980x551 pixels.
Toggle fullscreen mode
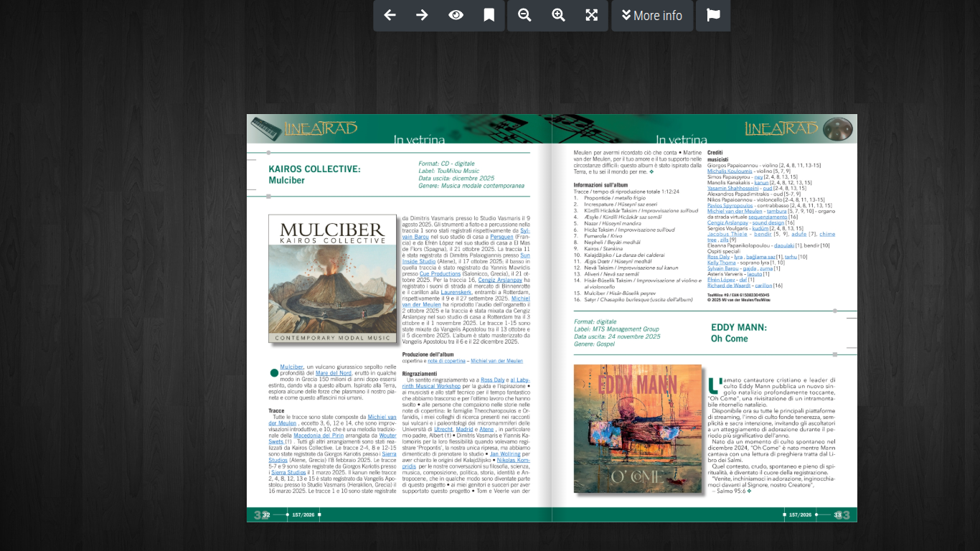(591, 15)
